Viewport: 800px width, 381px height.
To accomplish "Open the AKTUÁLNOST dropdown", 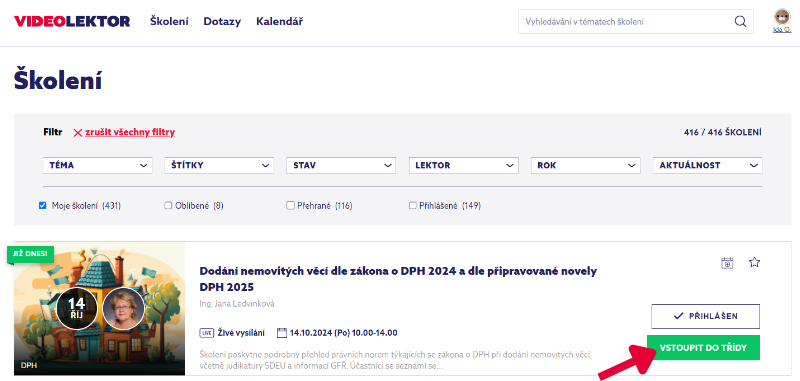I will pyautogui.click(x=708, y=165).
